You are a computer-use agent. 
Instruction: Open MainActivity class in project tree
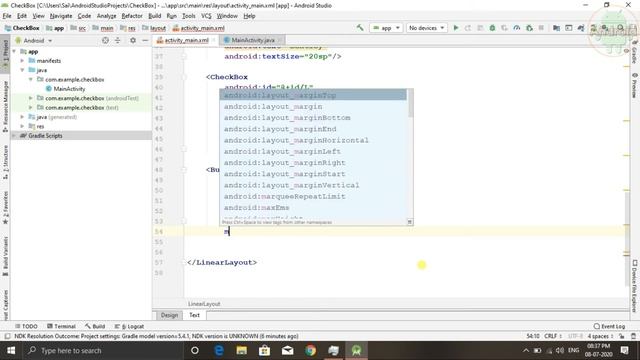pos(65,89)
